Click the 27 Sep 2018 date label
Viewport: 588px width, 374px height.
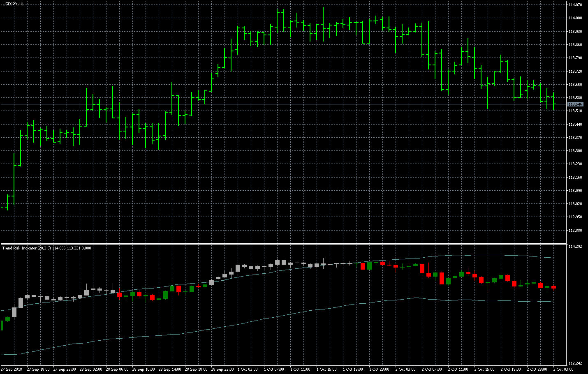(12, 369)
